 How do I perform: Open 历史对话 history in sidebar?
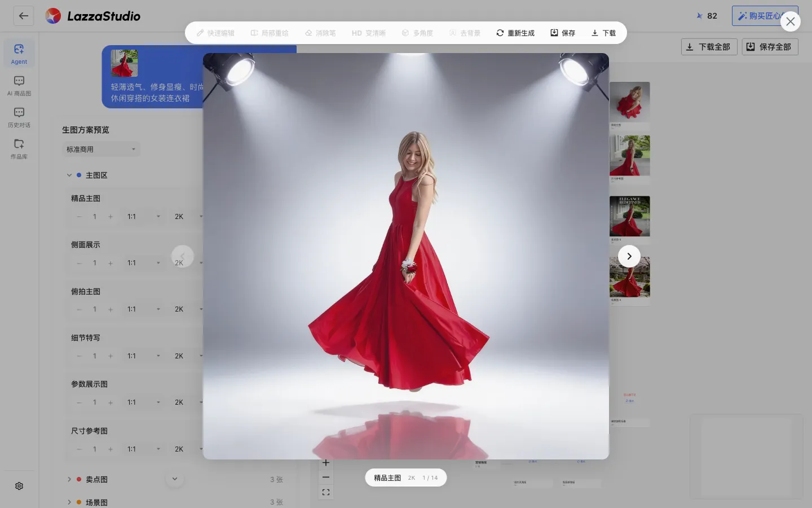coord(19,117)
